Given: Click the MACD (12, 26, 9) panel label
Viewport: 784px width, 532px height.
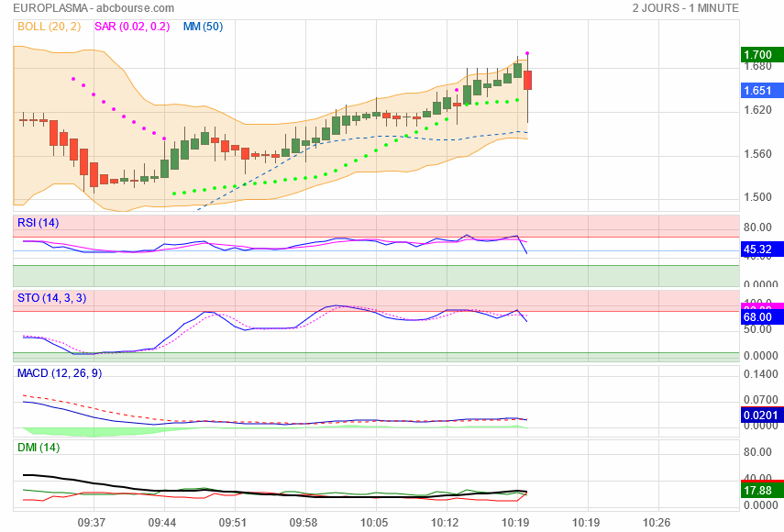Looking at the screenshot, I should [60, 373].
